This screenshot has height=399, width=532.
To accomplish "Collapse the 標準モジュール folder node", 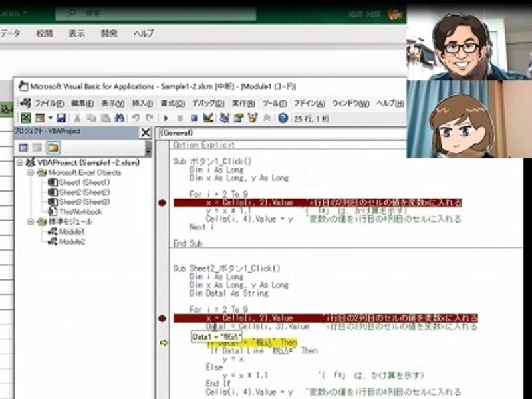I will point(31,222).
